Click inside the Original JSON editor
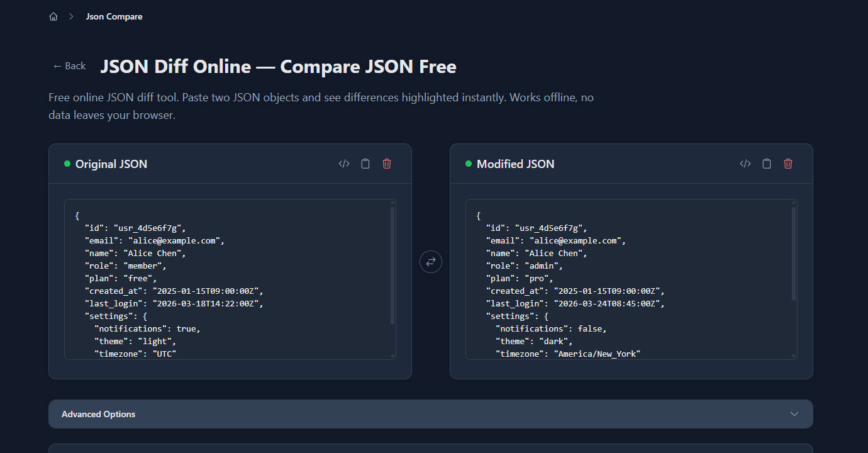868x453 pixels. coord(226,277)
